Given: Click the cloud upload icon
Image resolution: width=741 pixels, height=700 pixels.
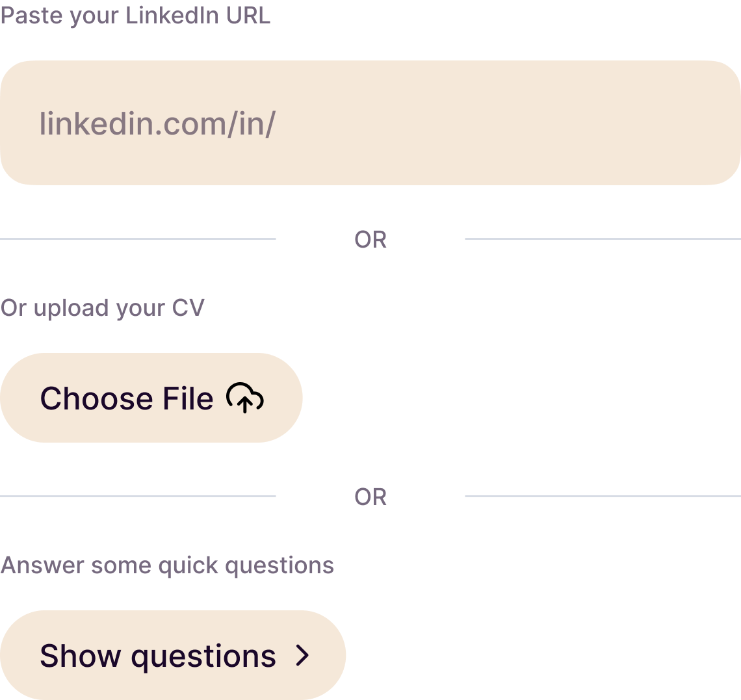Looking at the screenshot, I should pyautogui.click(x=245, y=398).
